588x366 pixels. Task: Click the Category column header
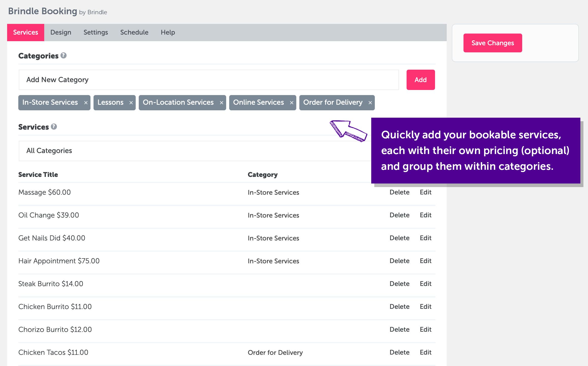262,175
